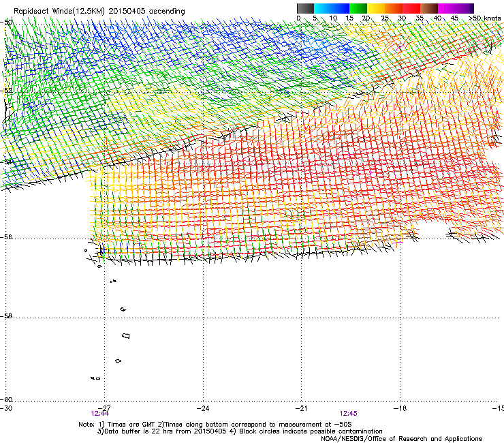This screenshot has width=504, height=443.
Task: Click the latitude label '-58'
Action: (7, 316)
